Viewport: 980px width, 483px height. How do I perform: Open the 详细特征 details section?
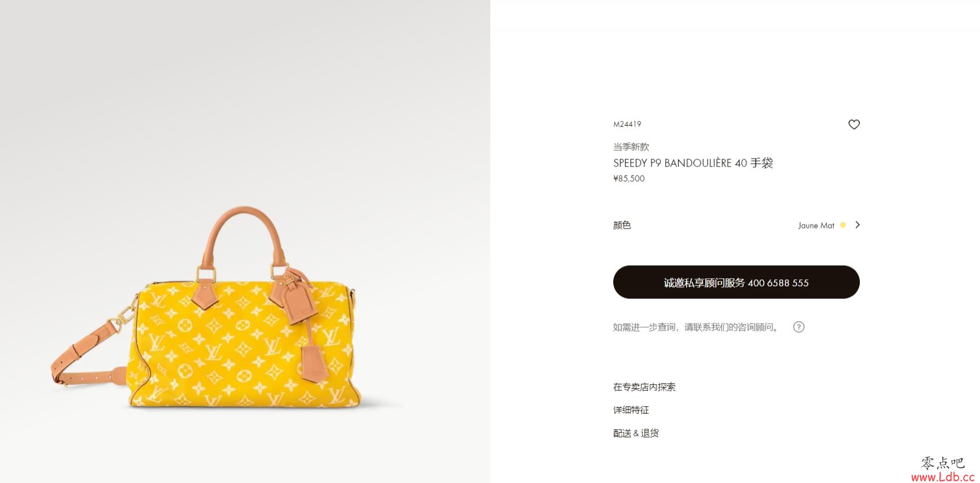click(x=631, y=410)
